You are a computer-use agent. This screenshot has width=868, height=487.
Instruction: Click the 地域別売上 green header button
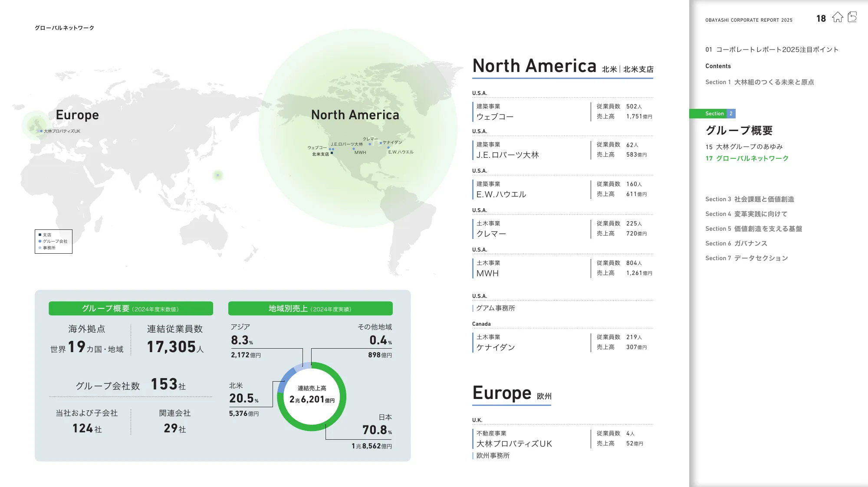point(310,308)
